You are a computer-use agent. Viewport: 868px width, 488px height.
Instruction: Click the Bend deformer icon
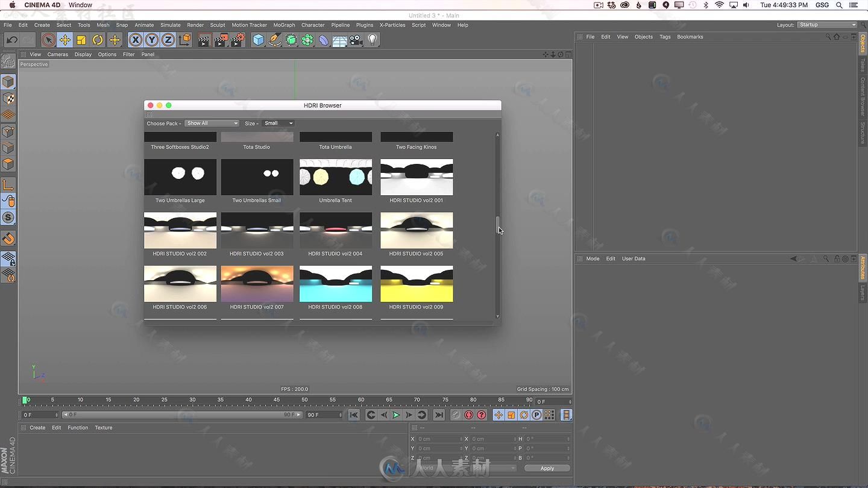pyautogui.click(x=324, y=40)
